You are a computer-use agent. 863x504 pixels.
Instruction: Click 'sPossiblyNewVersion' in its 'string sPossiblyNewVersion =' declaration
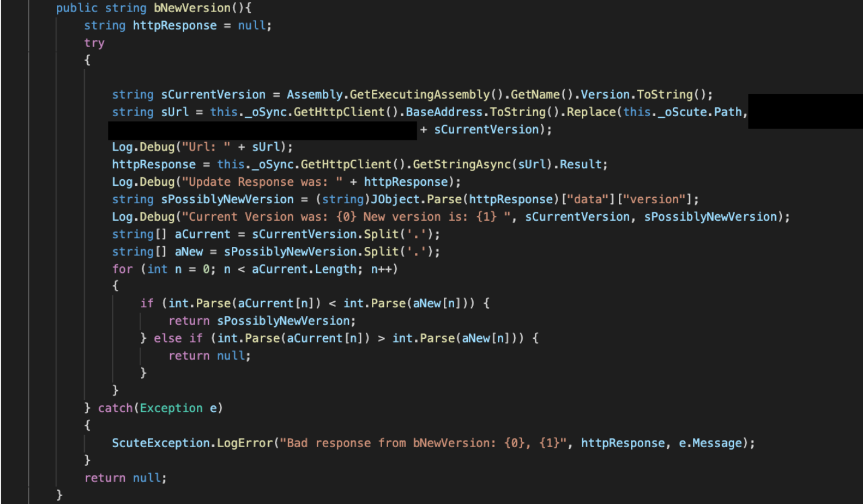(x=227, y=200)
